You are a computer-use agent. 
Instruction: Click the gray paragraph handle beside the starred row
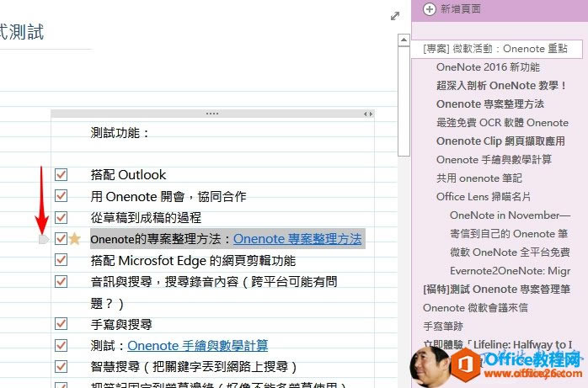pyautogui.click(x=44, y=239)
